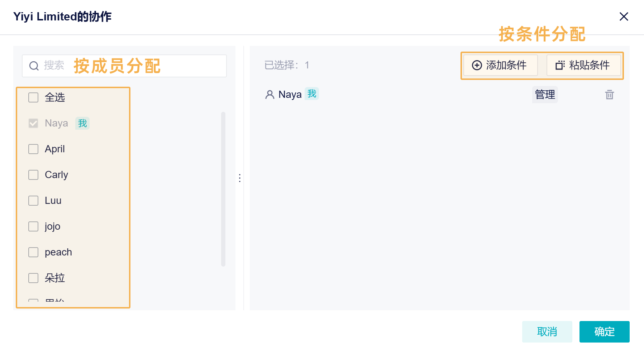Tick the peach checkbox
644x354 pixels.
tap(33, 252)
